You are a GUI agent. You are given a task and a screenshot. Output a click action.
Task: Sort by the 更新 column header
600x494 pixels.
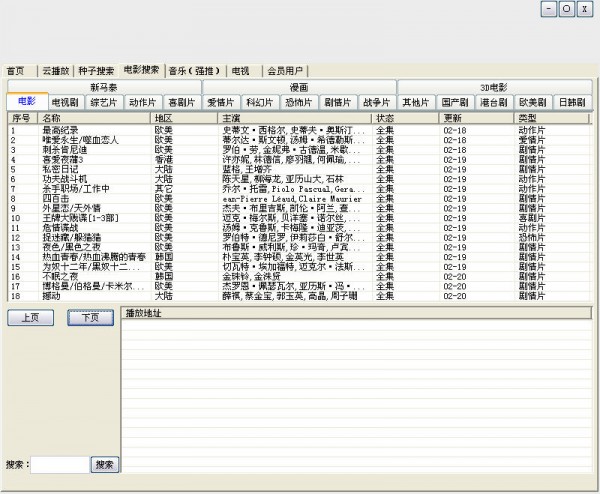(476, 118)
